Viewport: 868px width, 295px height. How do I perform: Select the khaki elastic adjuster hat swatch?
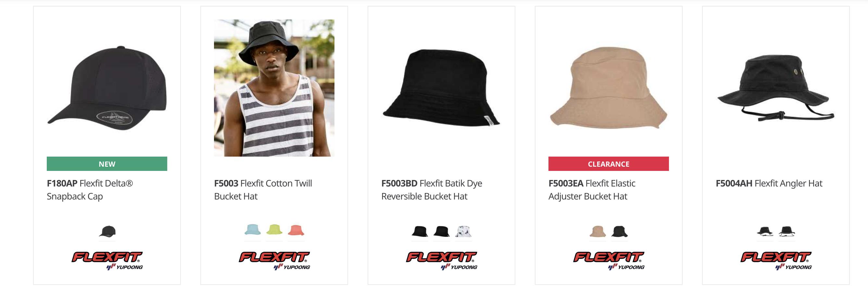point(598,231)
